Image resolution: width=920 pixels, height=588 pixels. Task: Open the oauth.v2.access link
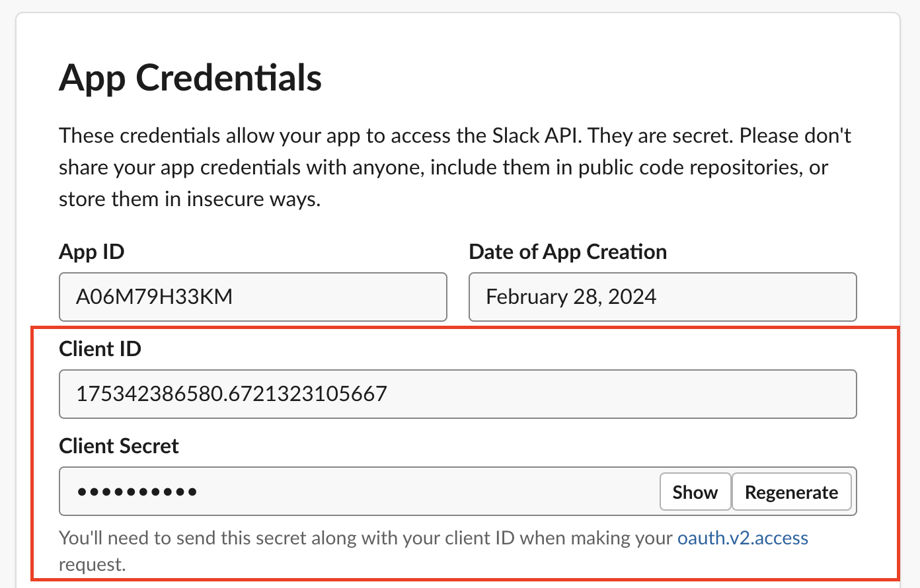click(x=742, y=538)
